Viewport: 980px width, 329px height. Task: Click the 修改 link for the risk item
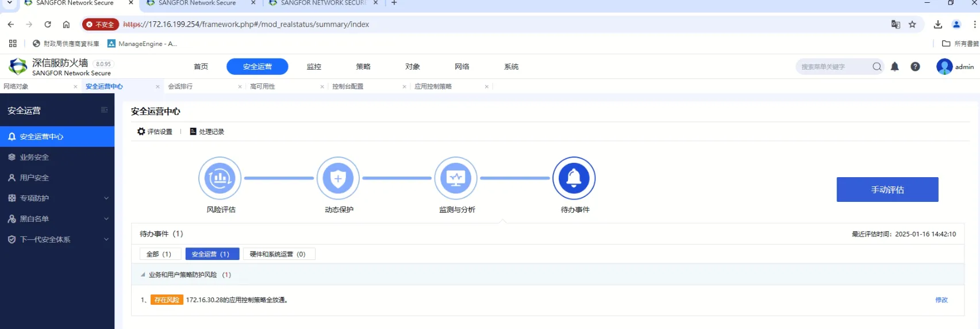[941, 300]
